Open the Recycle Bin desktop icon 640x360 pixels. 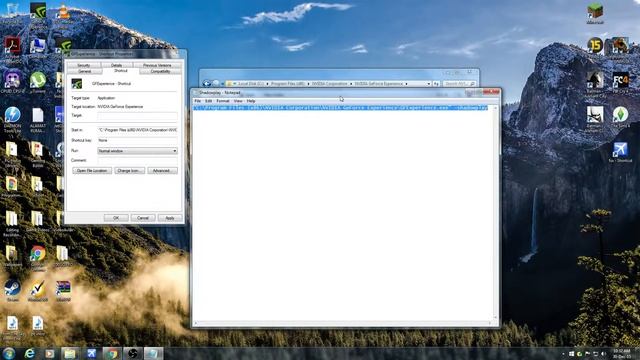[12, 10]
